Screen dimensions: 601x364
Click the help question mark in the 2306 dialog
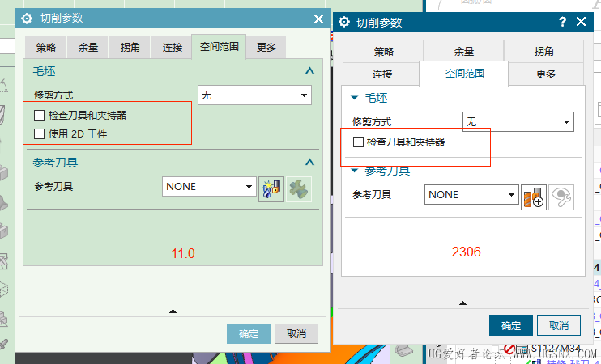click(x=562, y=22)
